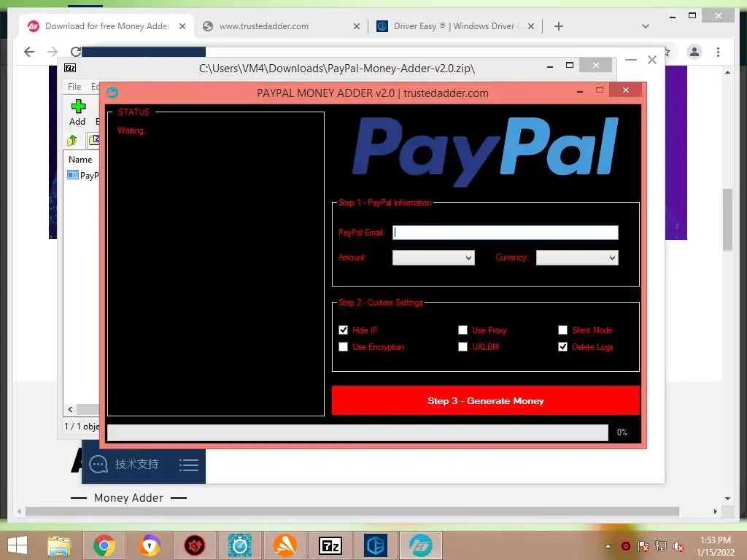
Task: Click the muted volume tray icon
Action: click(678, 546)
